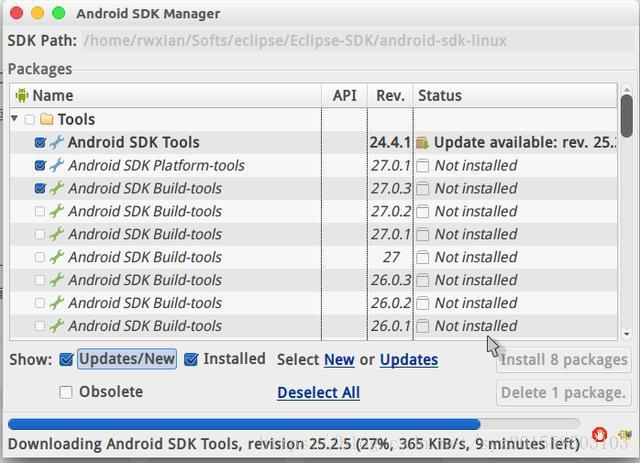Click the Updates selection link

[409, 360]
